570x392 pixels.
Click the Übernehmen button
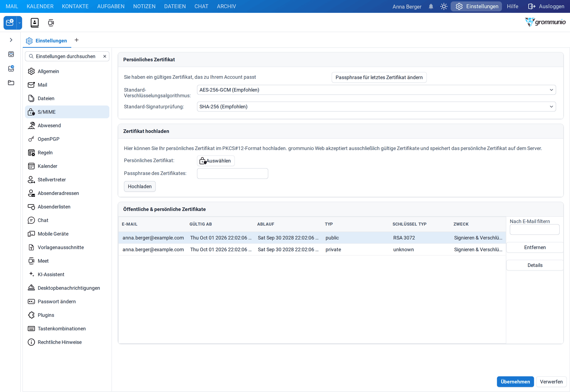[x=515, y=382]
